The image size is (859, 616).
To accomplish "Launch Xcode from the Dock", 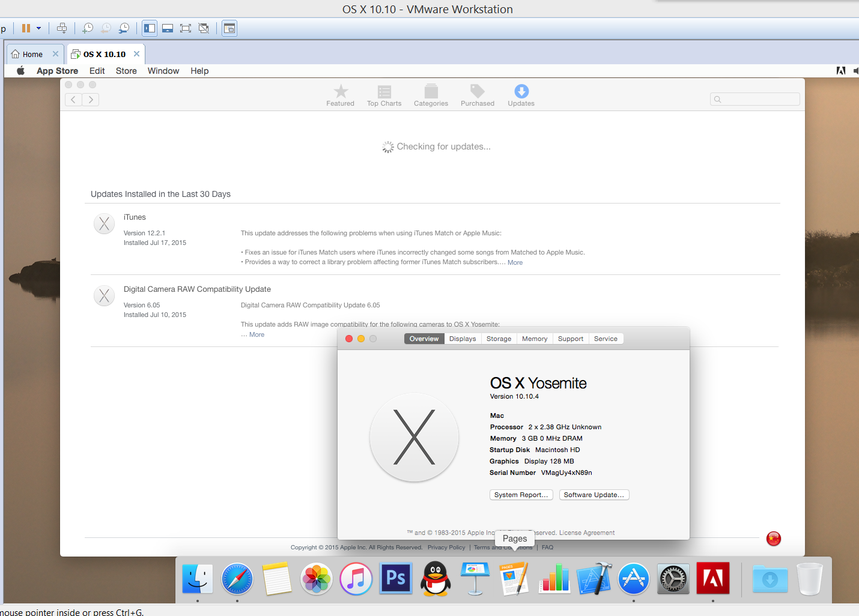I will tap(594, 579).
